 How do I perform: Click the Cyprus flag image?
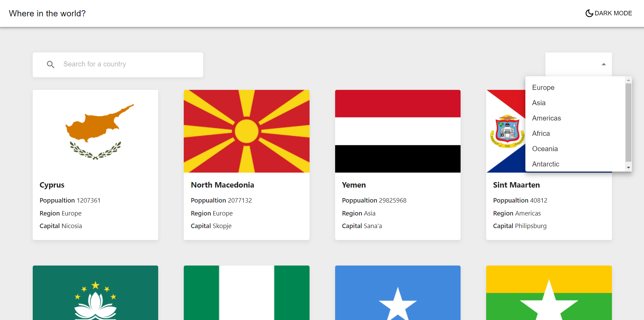click(95, 131)
